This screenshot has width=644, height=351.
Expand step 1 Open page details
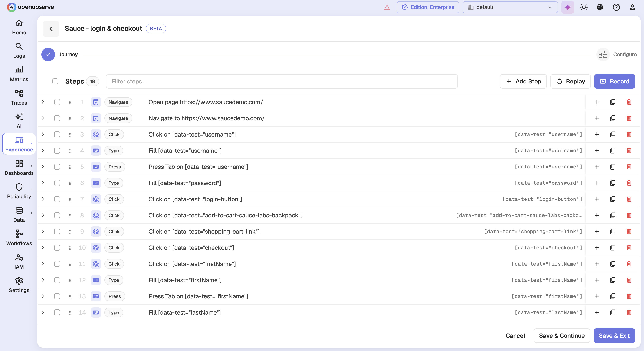(x=43, y=102)
